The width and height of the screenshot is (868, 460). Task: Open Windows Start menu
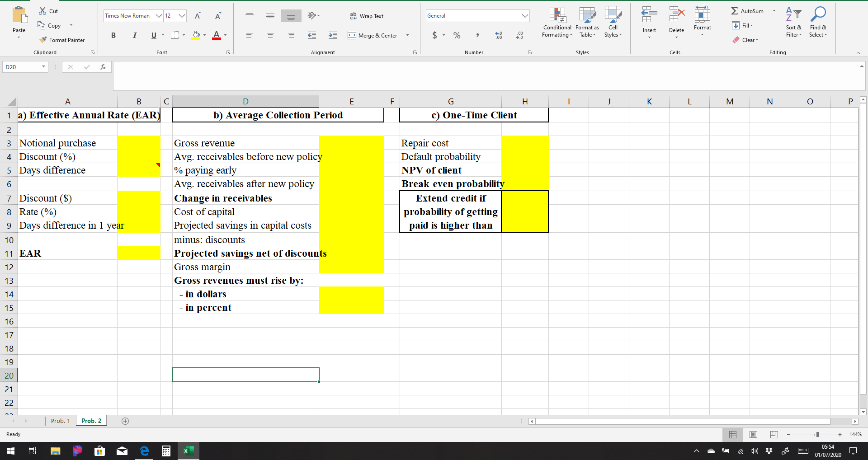[11, 451]
